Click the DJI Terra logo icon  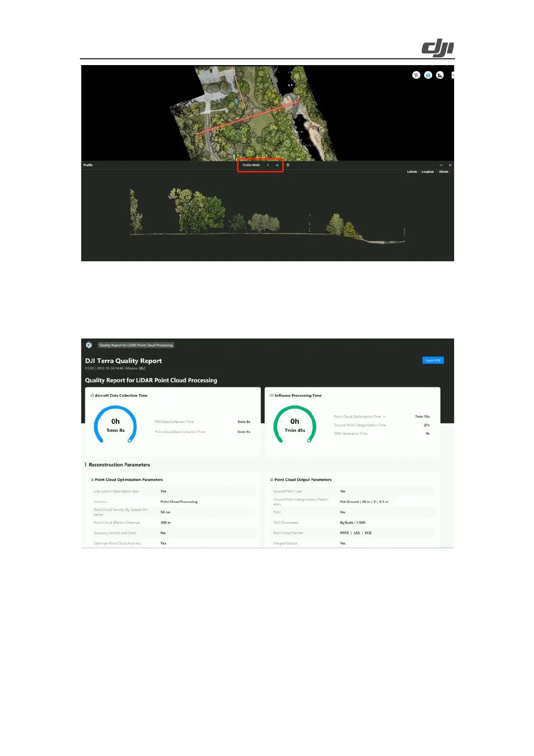pos(89,345)
